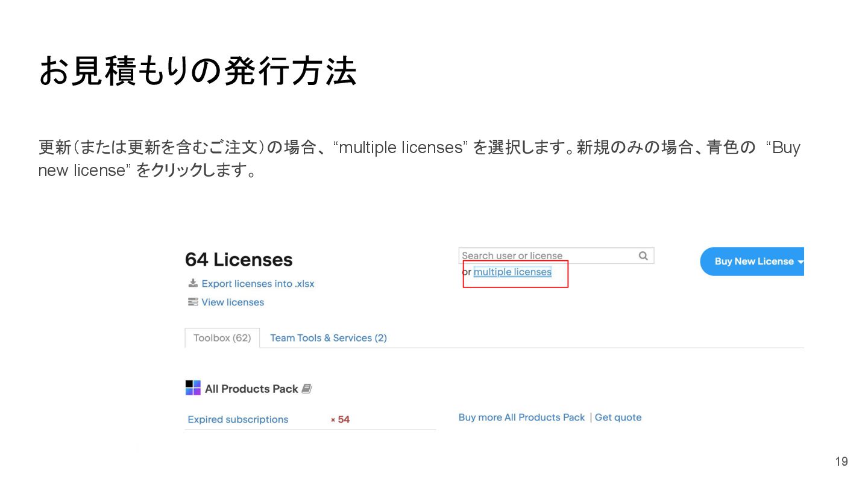Click the download icon beside Export licenses
Image resolution: width=868 pixels, height=488 pixels.
193,283
